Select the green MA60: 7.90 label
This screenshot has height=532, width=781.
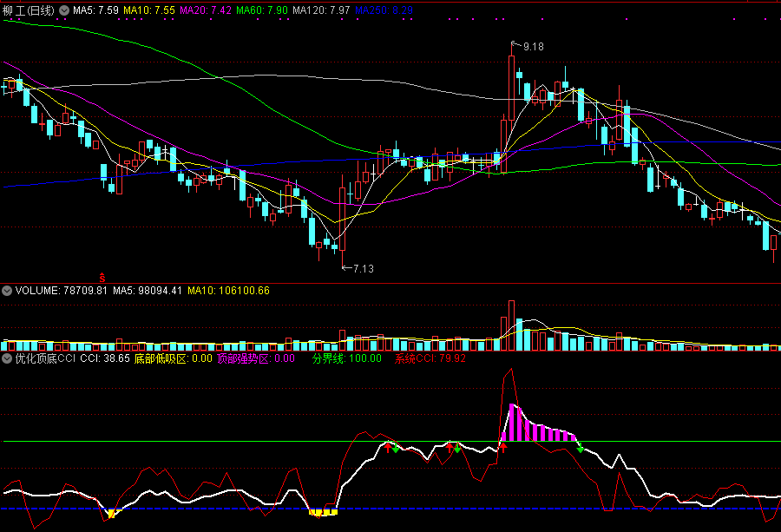[262, 10]
